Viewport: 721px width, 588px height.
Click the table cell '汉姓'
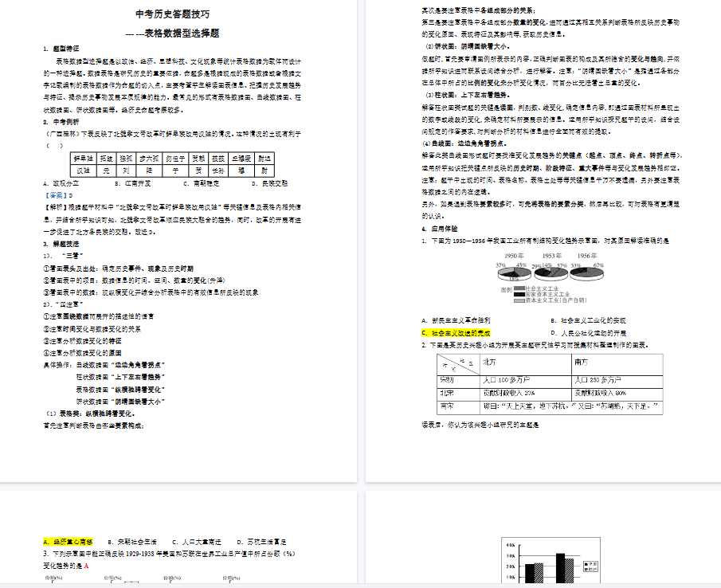[x=83, y=171]
